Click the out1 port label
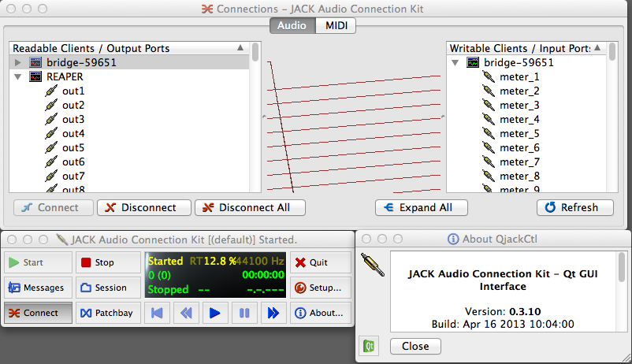 coord(73,91)
